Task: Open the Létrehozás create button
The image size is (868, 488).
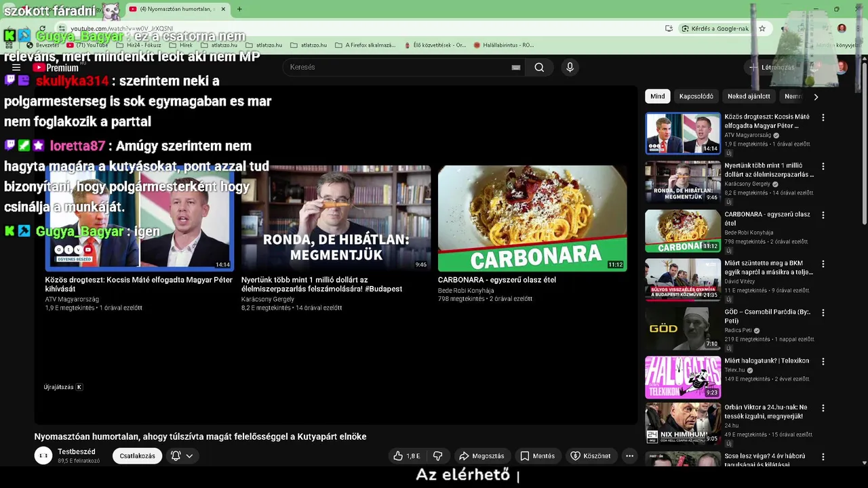Action: [772, 67]
